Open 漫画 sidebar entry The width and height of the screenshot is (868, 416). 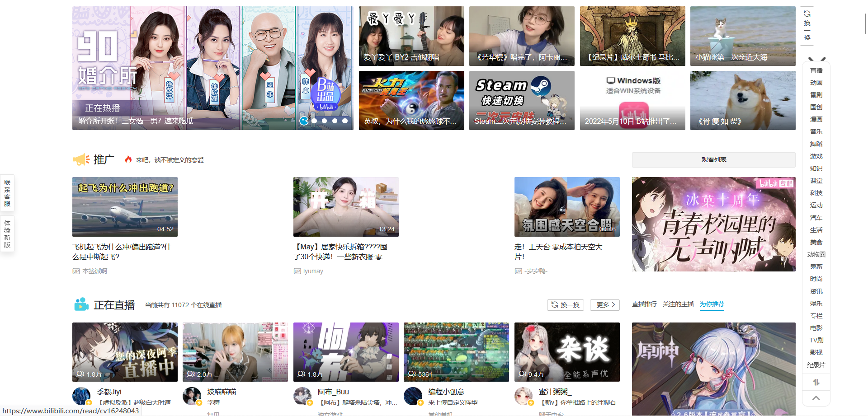coord(816,119)
